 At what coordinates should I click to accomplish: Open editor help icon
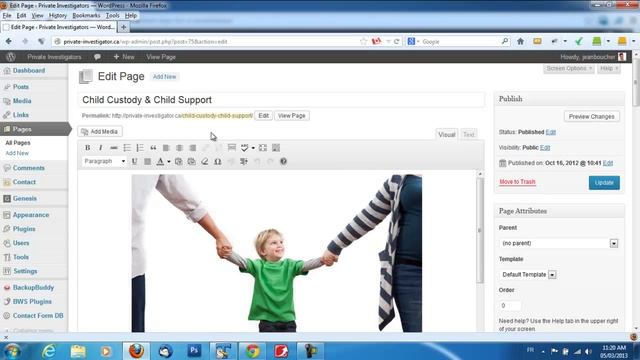pos(283,162)
